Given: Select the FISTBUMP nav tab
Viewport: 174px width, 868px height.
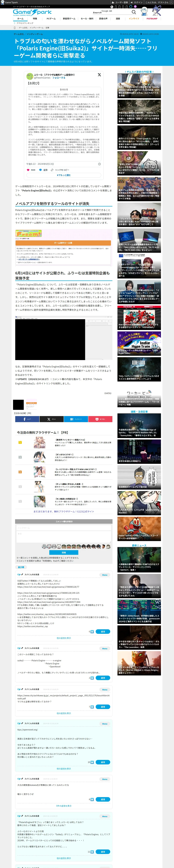Looking at the screenshot, I should click(152, 19).
